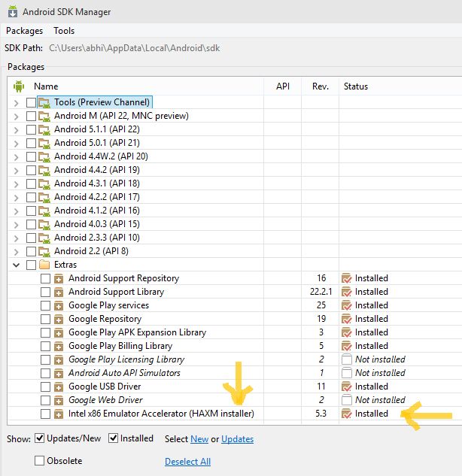This screenshot has width=462, height=476.
Task: Click the Android 5.1.1 (API 22) package icon
Action: tap(44, 129)
